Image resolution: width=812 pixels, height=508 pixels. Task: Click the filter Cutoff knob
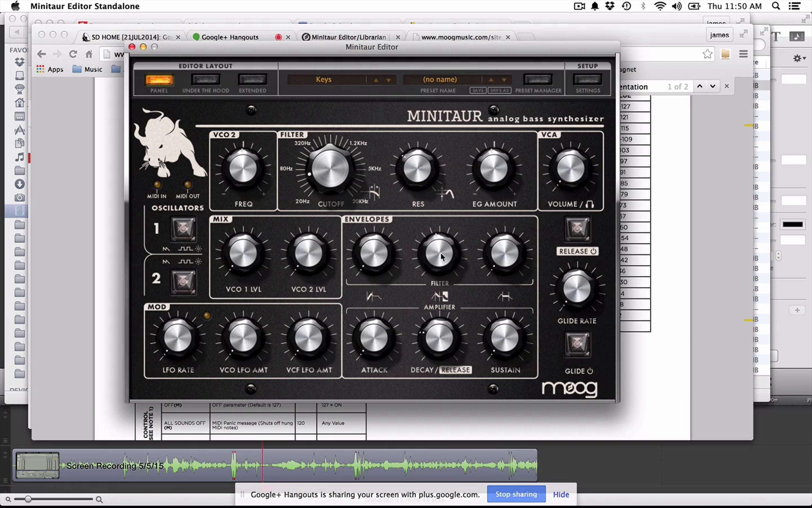(330, 168)
